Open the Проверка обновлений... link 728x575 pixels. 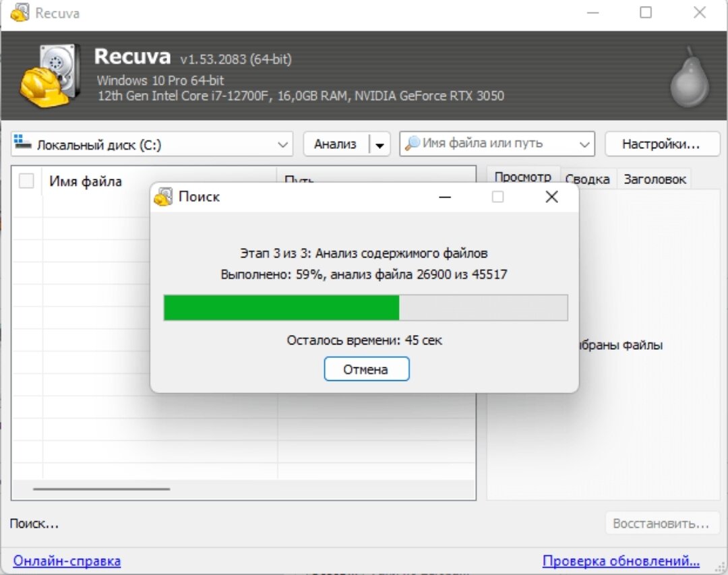621,561
